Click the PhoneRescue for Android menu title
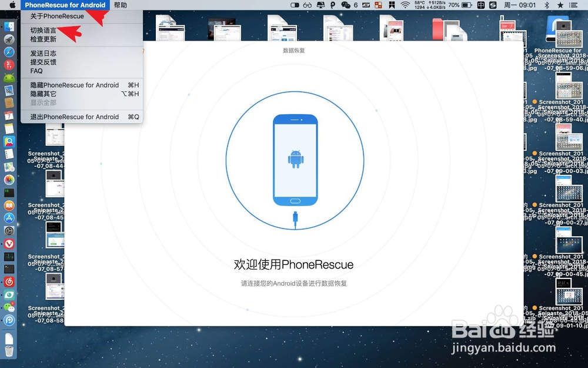 coord(65,5)
